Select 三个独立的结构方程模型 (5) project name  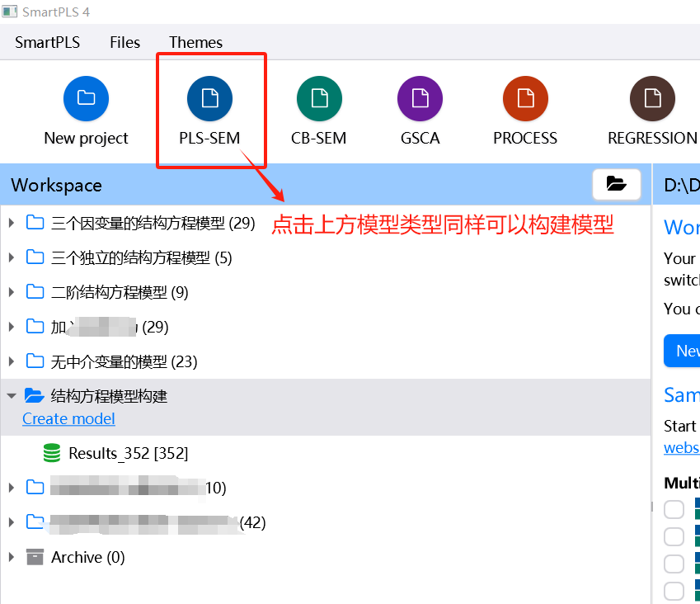[141, 257]
